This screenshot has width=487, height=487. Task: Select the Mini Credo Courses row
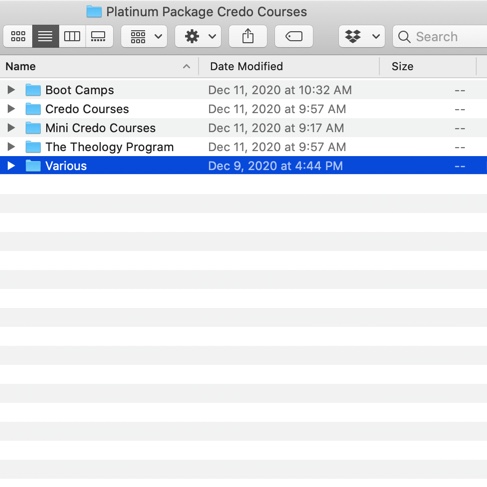[x=243, y=128]
